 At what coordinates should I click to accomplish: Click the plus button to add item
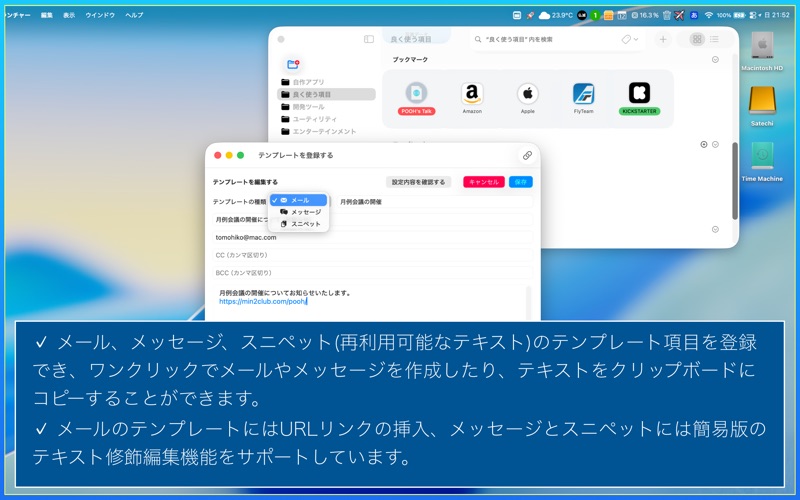click(x=663, y=39)
